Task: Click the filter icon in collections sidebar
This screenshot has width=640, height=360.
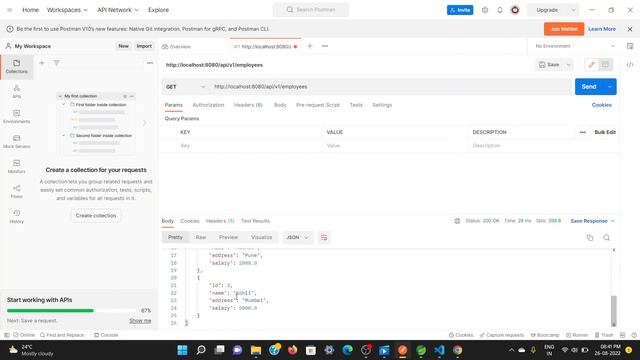Action: pyautogui.click(x=56, y=63)
